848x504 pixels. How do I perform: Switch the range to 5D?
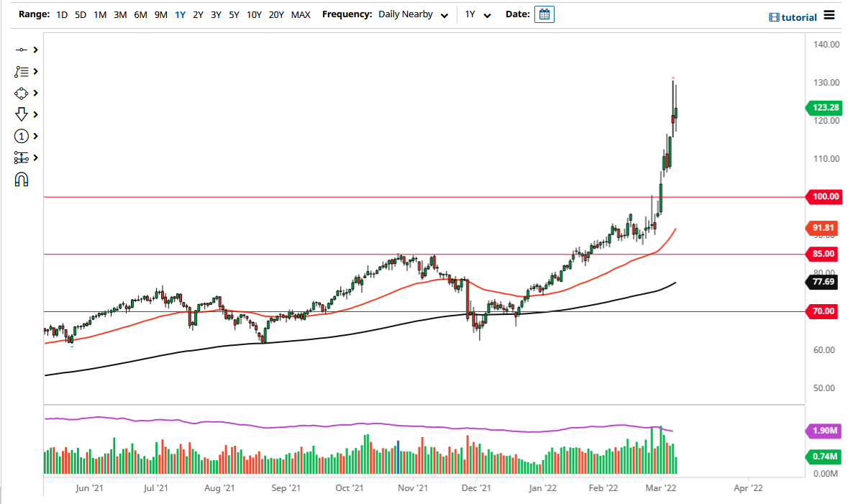[x=80, y=14]
